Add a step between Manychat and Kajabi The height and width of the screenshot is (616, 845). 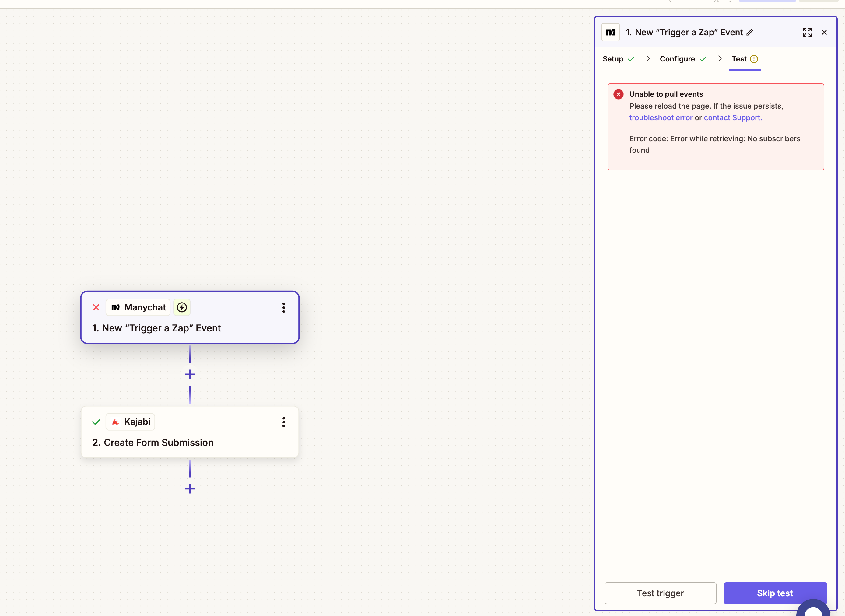(190, 374)
